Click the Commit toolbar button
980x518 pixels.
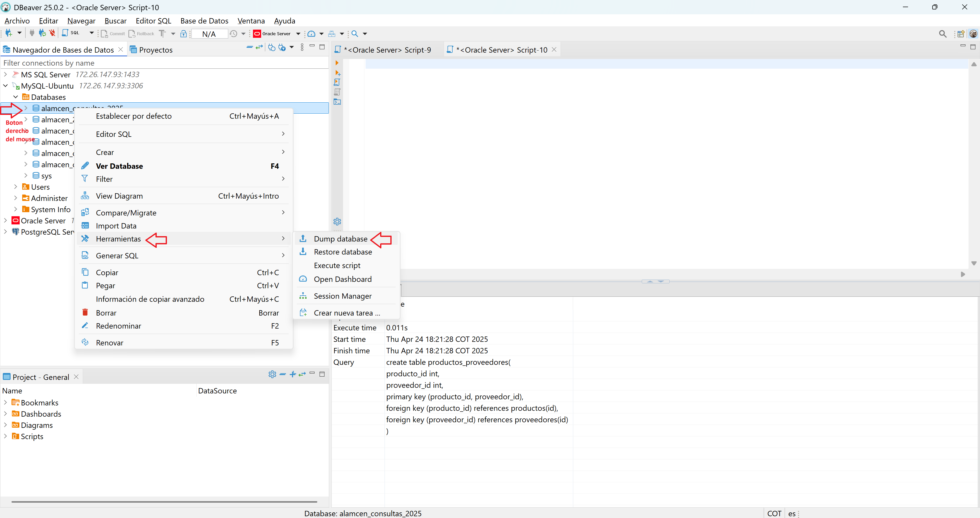click(x=113, y=33)
